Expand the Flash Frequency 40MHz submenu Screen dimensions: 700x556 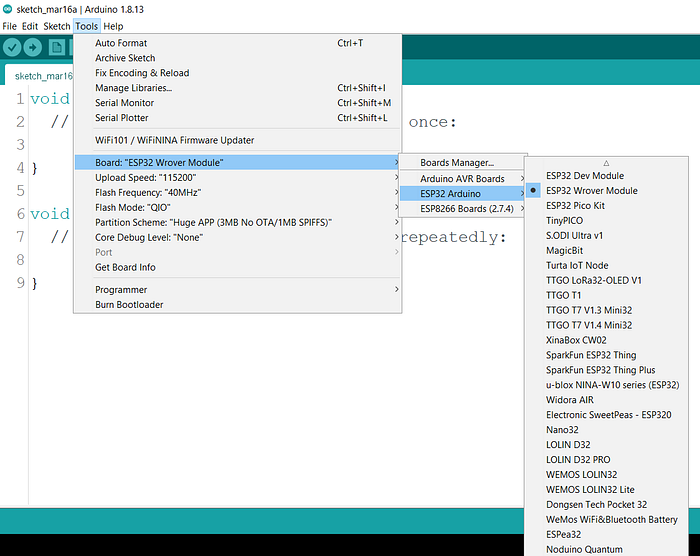238,192
